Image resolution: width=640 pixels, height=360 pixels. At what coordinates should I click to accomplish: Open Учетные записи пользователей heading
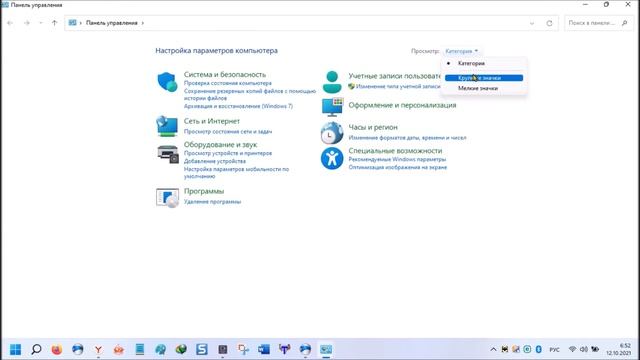click(x=394, y=76)
